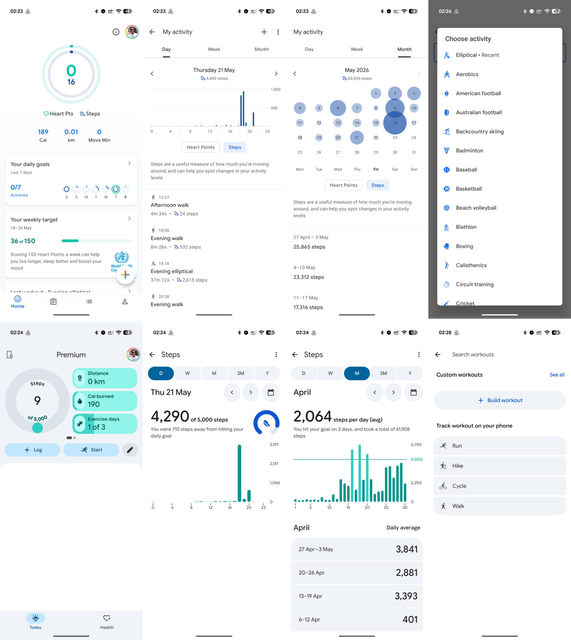Tap the steps ring showing 9 of 5,000
This screenshot has height=640, width=571.
point(37,401)
